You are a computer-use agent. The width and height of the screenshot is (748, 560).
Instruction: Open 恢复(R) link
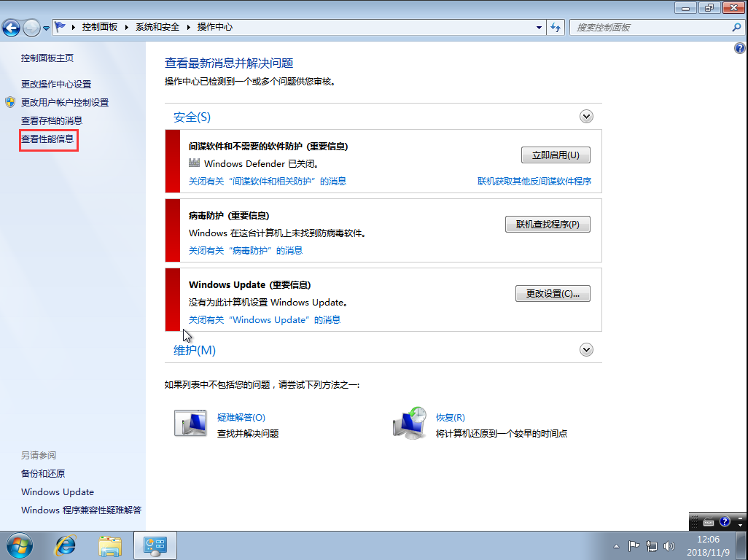[x=451, y=417]
